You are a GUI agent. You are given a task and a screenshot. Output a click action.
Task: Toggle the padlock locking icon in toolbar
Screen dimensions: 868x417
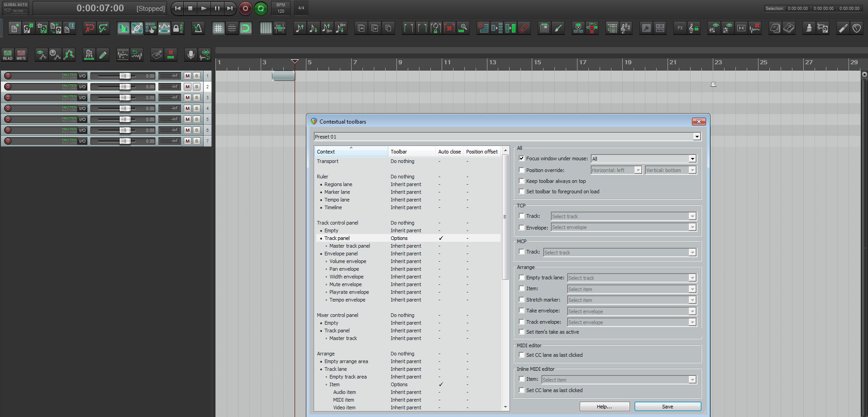(x=178, y=29)
